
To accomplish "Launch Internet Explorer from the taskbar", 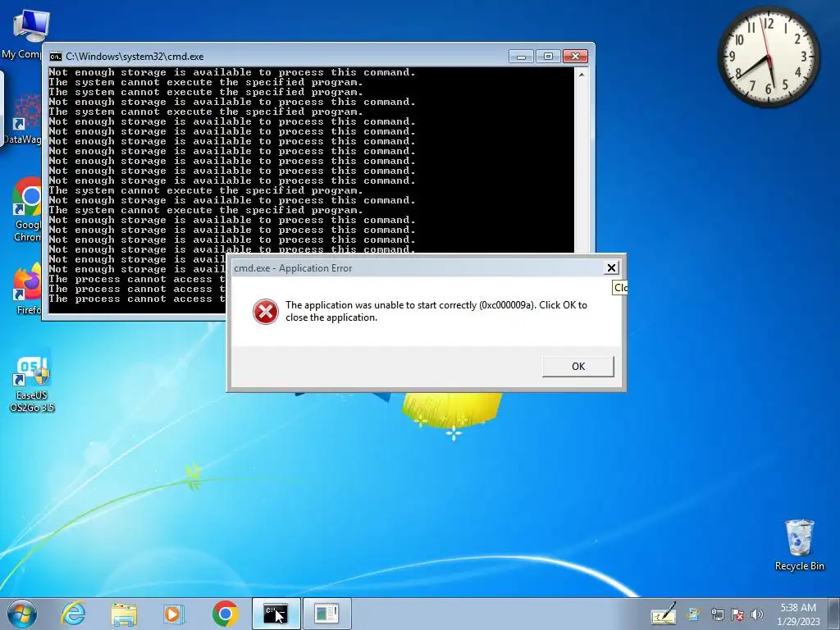I will tap(73, 614).
